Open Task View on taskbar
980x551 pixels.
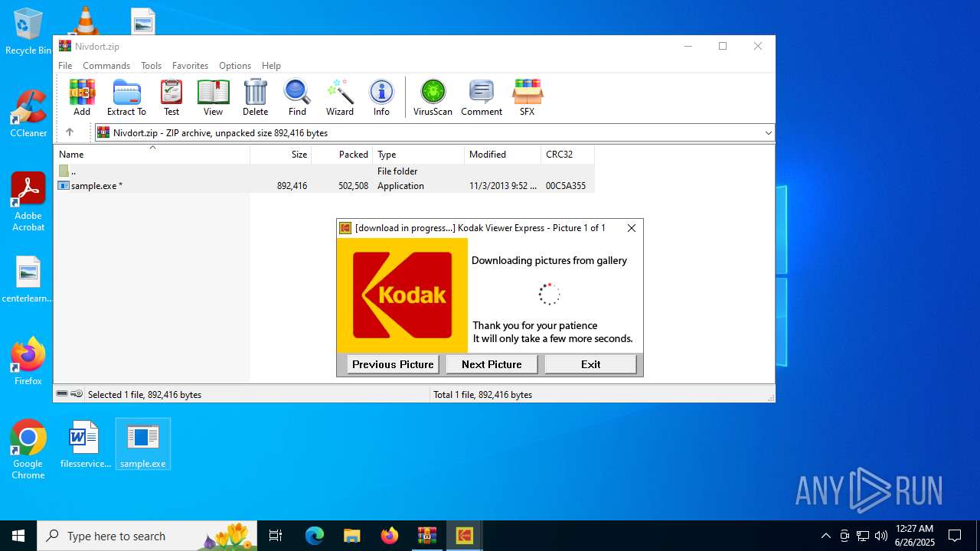pos(276,536)
